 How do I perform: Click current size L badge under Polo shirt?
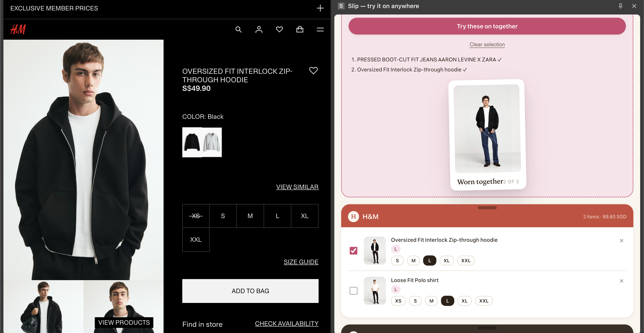point(395,289)
